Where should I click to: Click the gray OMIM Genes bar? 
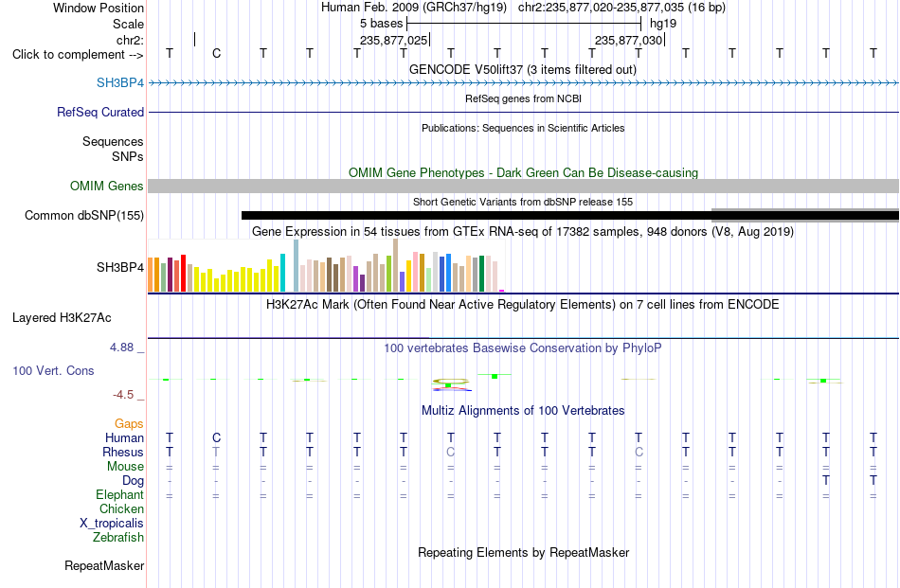click(523, 186)
